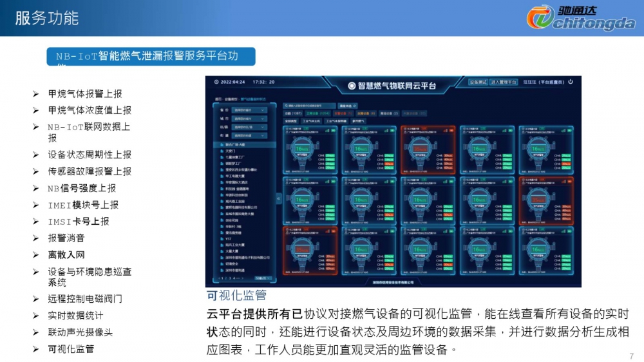
Task: Click the user name 汪汪汪 (平台巡查员)
Action: 544,82
